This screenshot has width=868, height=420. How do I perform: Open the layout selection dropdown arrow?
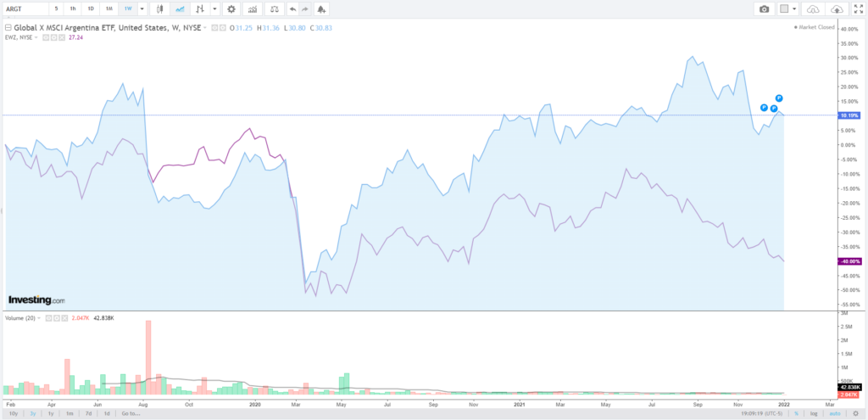tap(795, 8)
